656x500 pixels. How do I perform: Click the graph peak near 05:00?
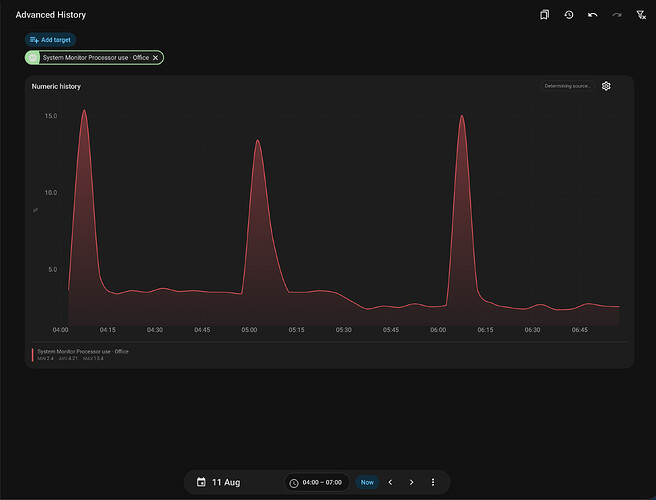(x=257, y=141)
